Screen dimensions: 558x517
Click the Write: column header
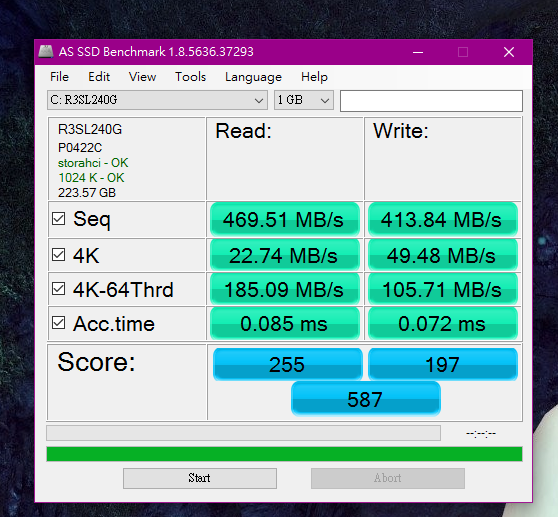[x=401, y=131]
